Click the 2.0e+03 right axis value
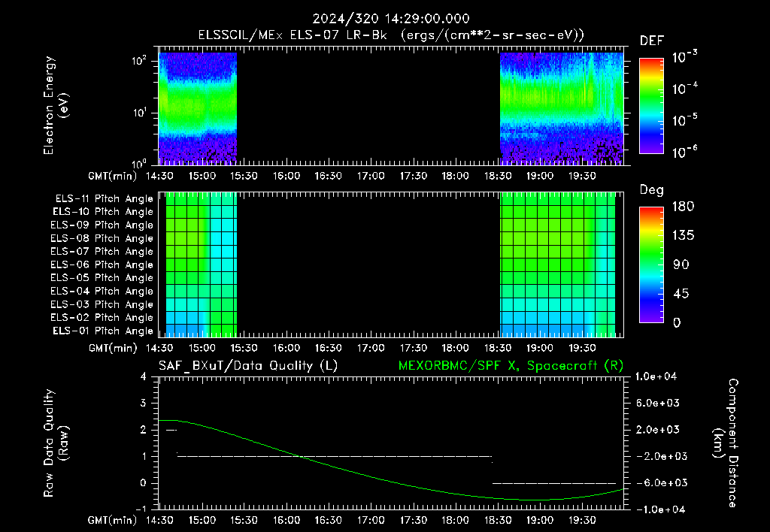The width and height of the screenshot is (770, 532). pyautogui.click(x=658, y=429)
